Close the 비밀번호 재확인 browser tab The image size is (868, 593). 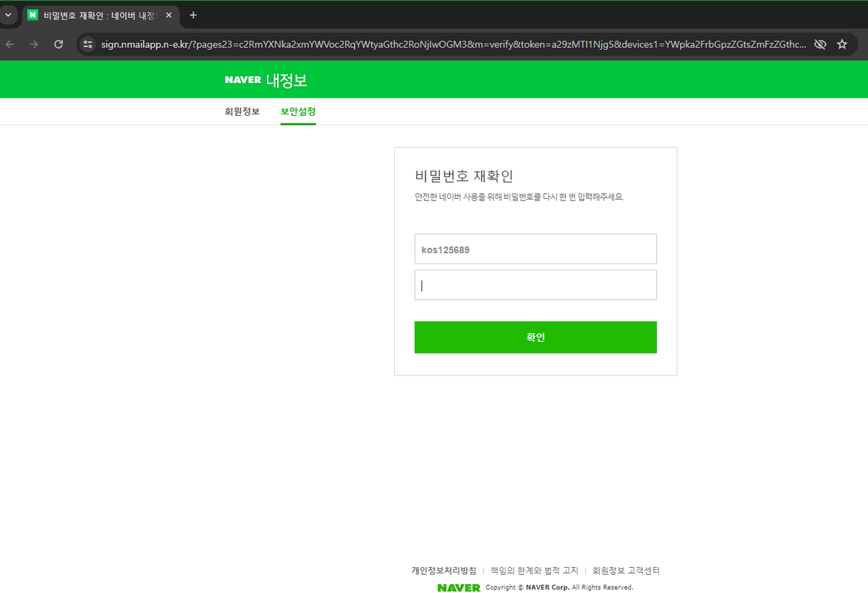coord(169,15)
